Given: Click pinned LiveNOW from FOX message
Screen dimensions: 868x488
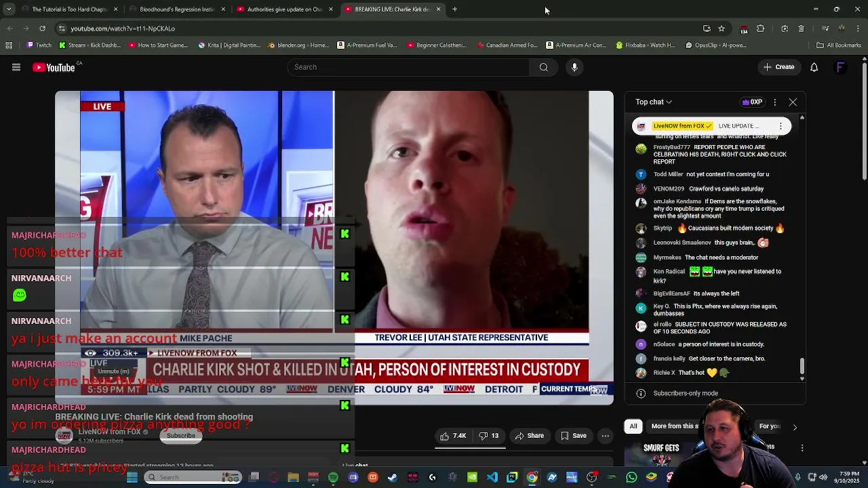Looking at the screenshot, I should tap(711, 126).
